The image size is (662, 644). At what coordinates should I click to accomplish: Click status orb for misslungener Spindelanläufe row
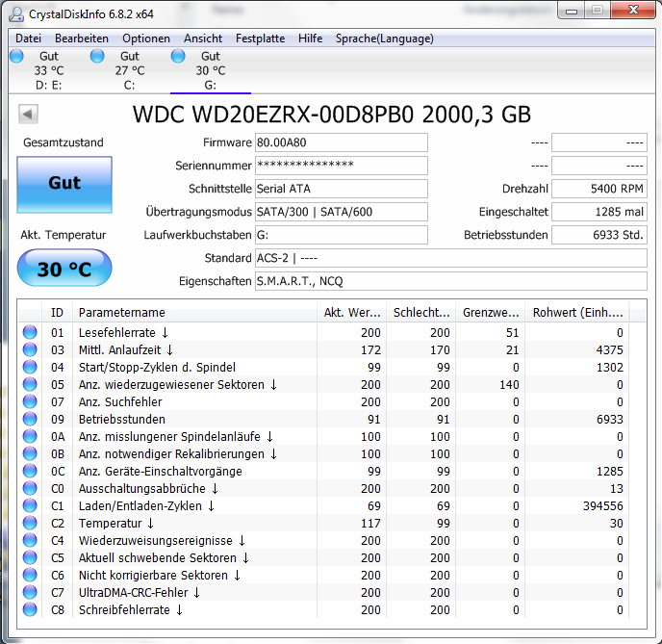30,436
